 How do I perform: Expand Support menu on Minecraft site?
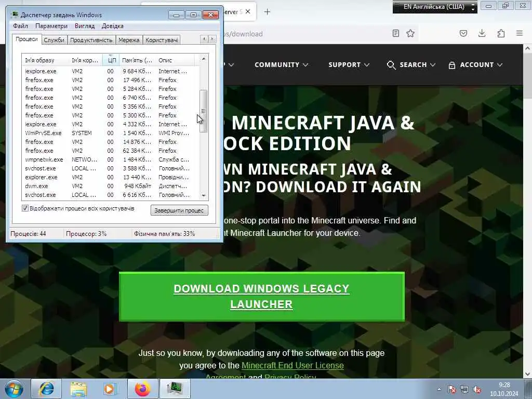(349, 65)
